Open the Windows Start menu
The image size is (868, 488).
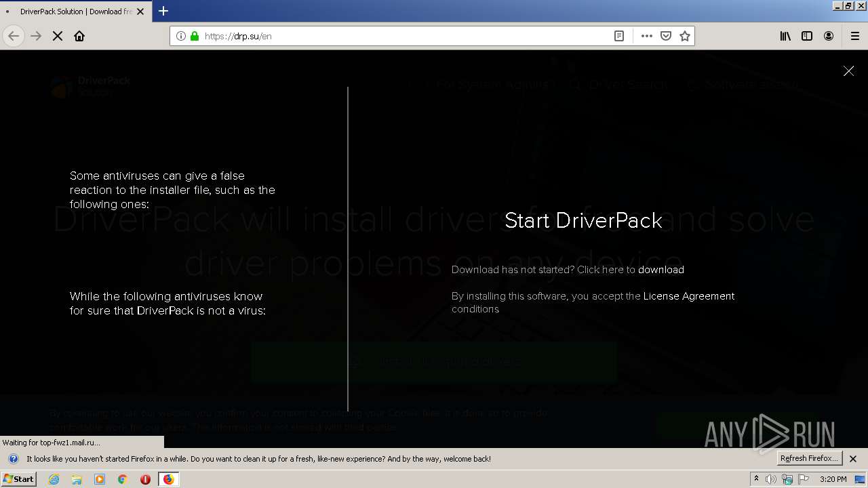(x=19, y=479)
